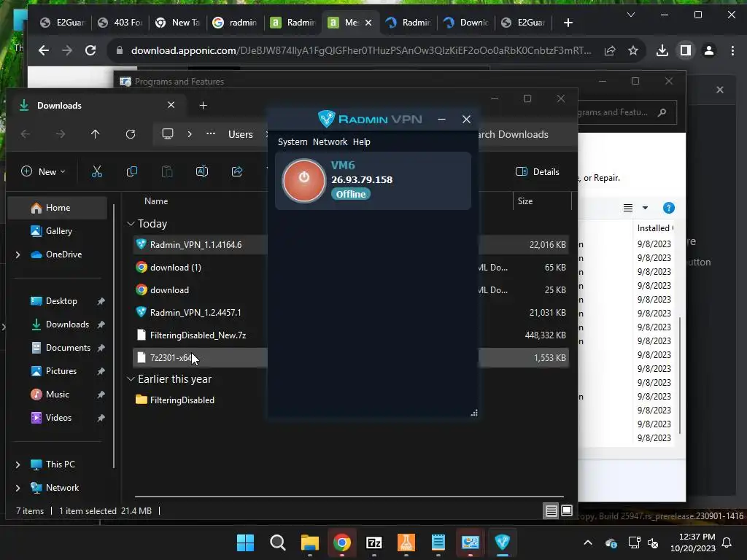Bookmark this page with the star icon
The height and width of the screenshot is (560, 747).
point(632,50)
